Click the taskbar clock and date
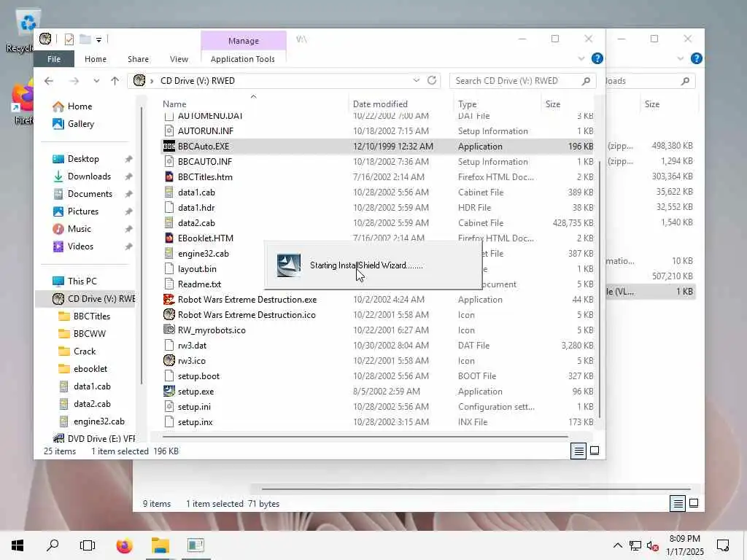Viewport: 747px width, 560px height. point(684,545)
